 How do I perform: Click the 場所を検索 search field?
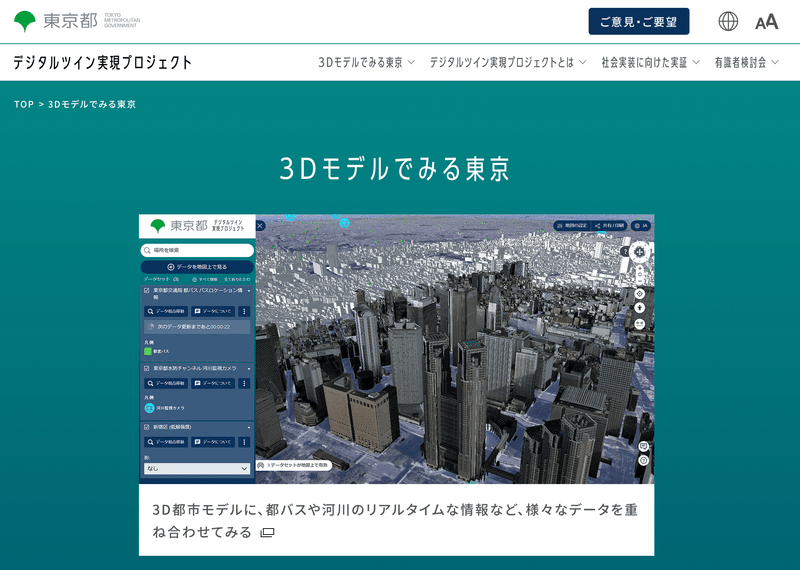pos(197,250)
